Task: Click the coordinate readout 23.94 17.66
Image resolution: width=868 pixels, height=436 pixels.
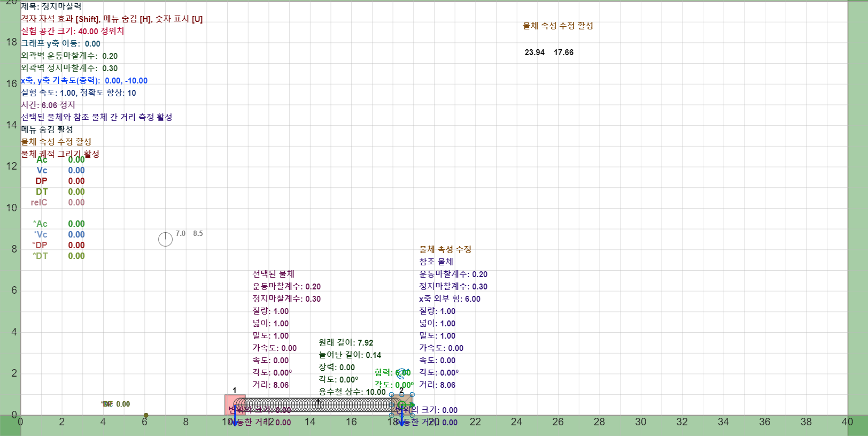Action: [x=549, y=52]
